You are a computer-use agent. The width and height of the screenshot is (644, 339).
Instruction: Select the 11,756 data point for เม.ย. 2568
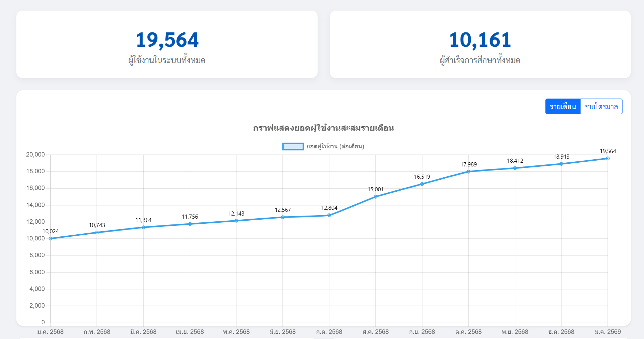click(x=190, y=224)
